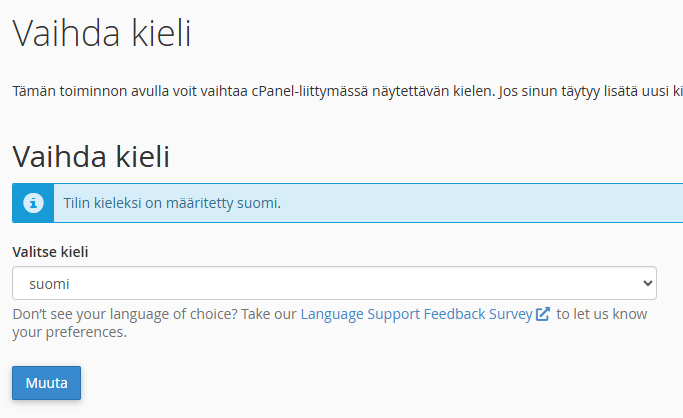
Task: Click the words "your preferences." below the dropdown
Action: [x=69, y=332]
